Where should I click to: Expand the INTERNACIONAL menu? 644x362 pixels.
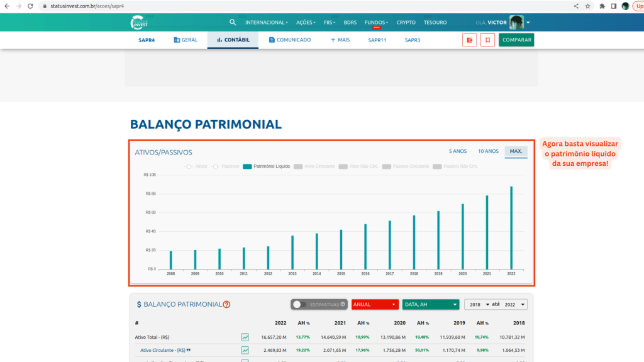(x=266, y=23)
